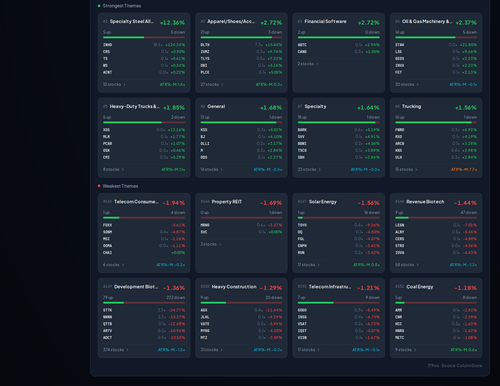
Task: Click the up/down breadth bar in Financial Software card
Action: coord(339,37)
